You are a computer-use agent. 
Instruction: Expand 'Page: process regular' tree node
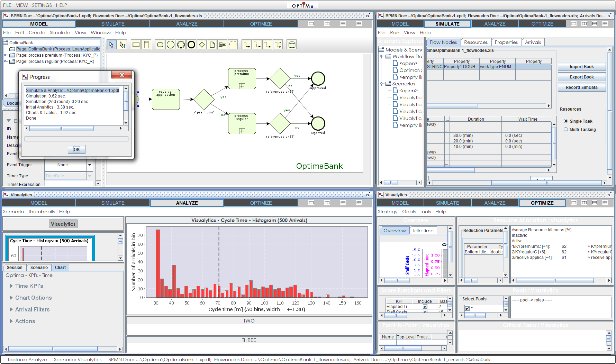tap(6, 62)
